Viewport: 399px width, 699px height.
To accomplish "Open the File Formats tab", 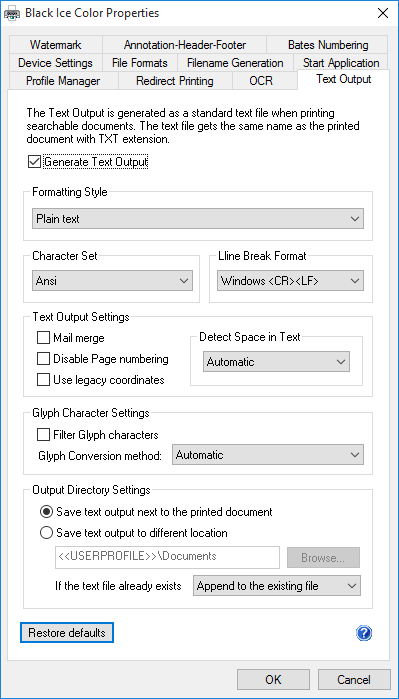I will 140,63.
